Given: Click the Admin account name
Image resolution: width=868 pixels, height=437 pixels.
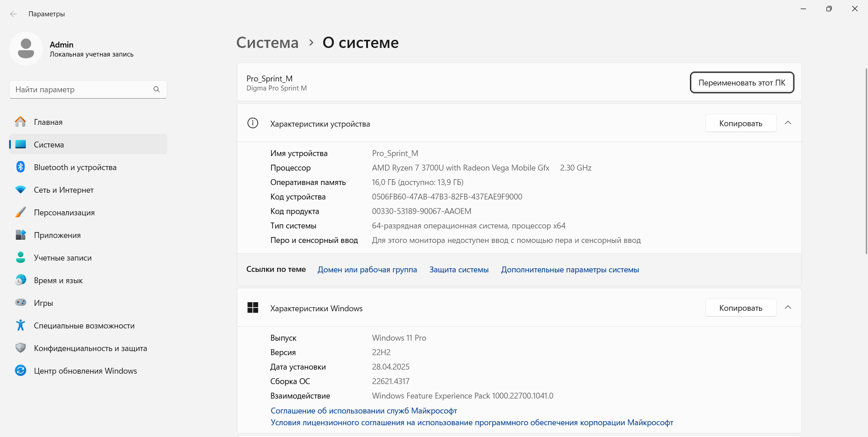Looking at the screenshot, I should coord(61,44).
